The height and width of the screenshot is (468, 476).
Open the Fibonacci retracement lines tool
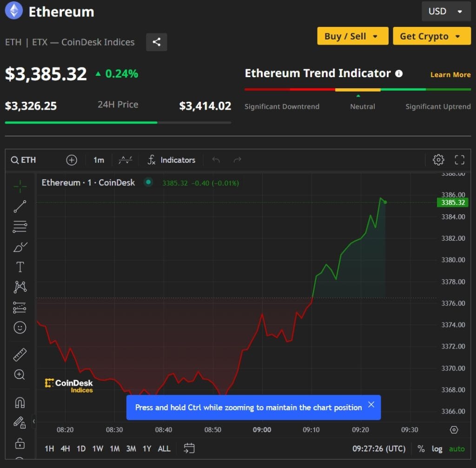20,227
